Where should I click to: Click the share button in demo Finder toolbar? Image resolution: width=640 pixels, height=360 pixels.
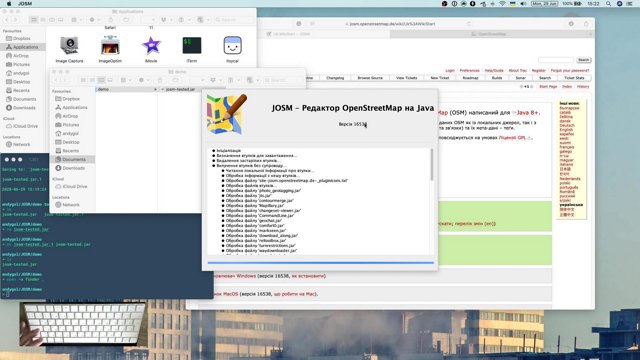[x=160, y=80]
